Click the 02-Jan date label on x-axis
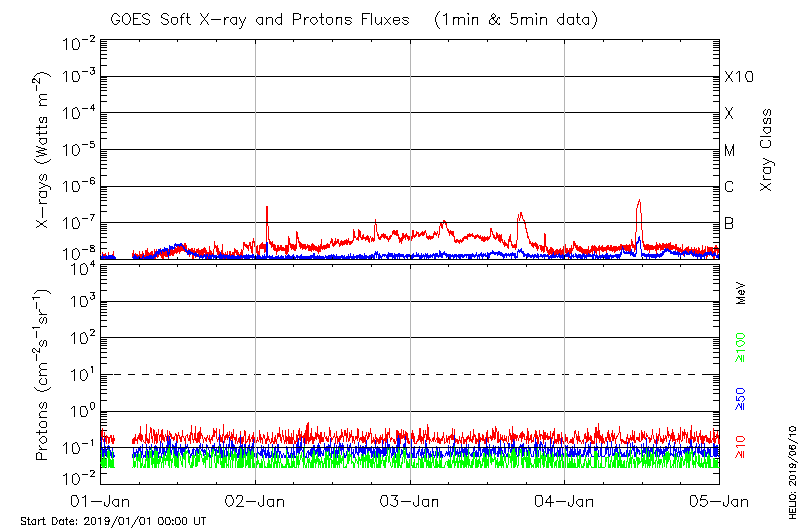This screenshot has width=800, height=530. pos(255,500)
